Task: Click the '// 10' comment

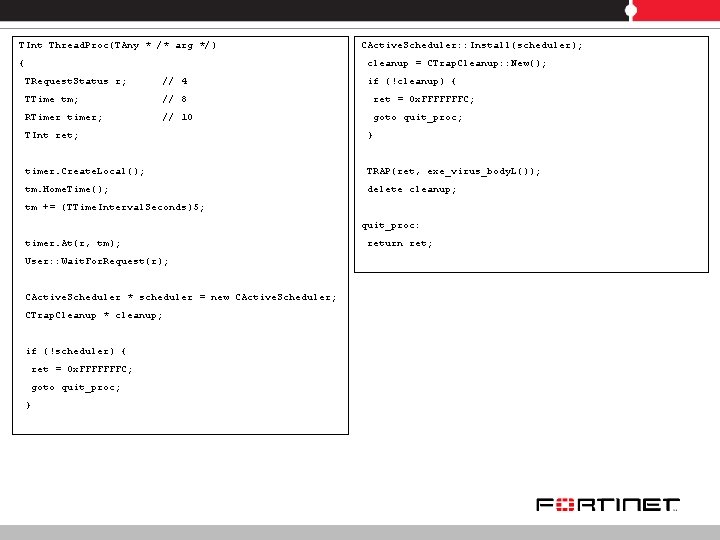Action: coord(177,117)
